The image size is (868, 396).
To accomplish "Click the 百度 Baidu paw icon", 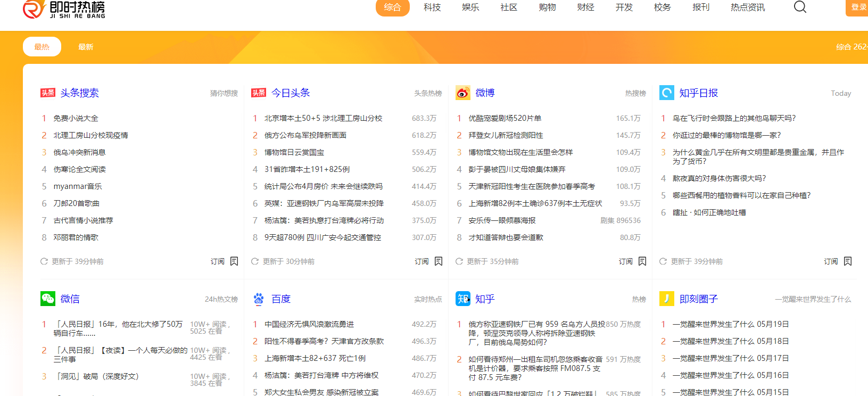I will 259,299.
